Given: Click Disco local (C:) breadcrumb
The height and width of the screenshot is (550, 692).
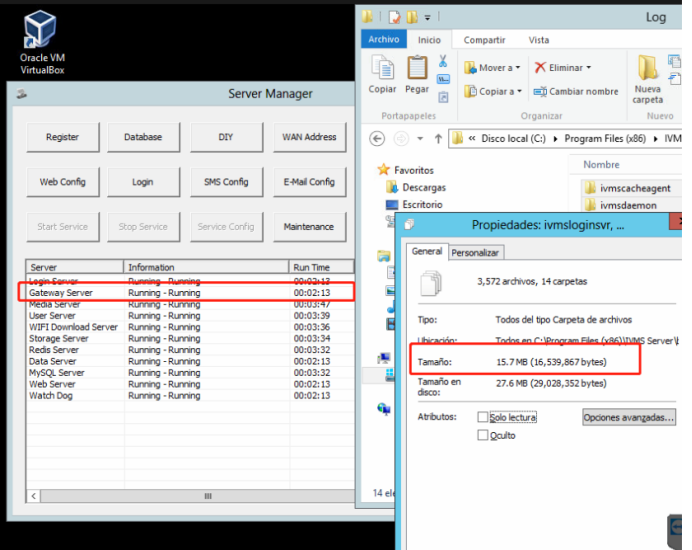Looking at the screenshot, I should click(513, 139).
